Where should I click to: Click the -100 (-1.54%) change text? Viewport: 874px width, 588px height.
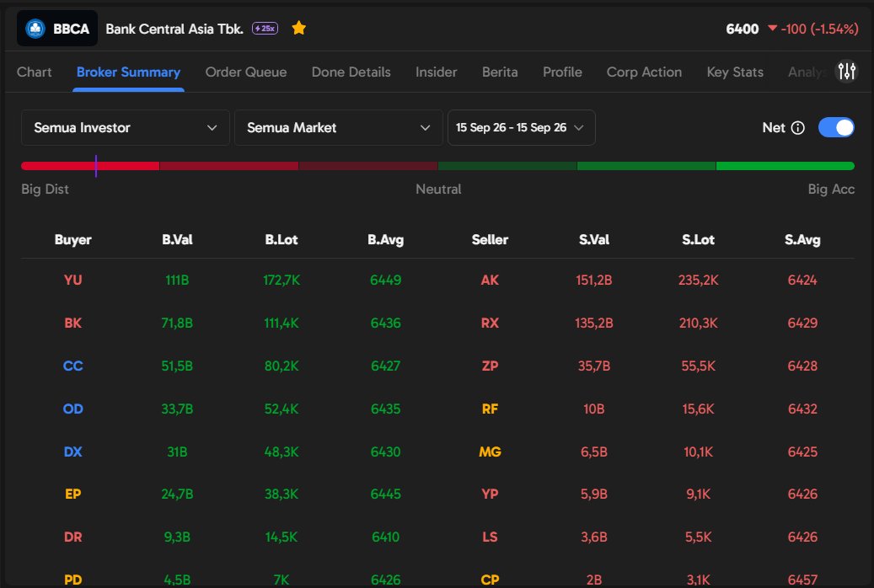[x=819, y=29]
